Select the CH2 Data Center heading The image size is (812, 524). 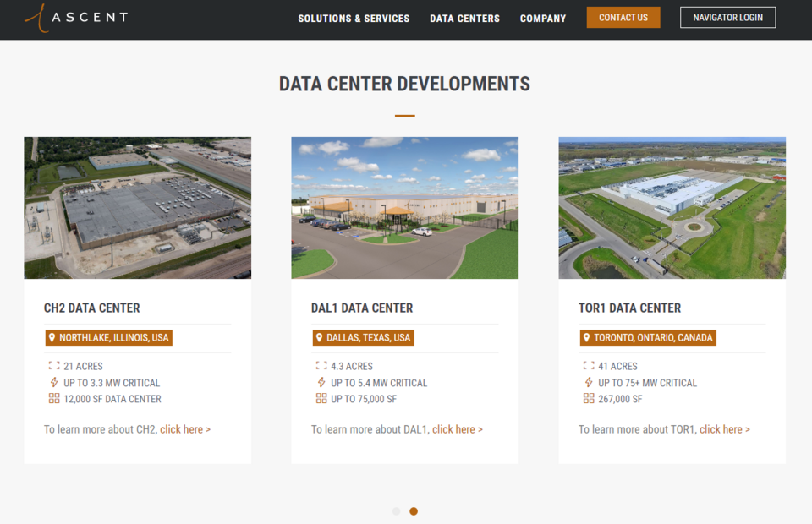pyautogui.click(x=91, y=308)
